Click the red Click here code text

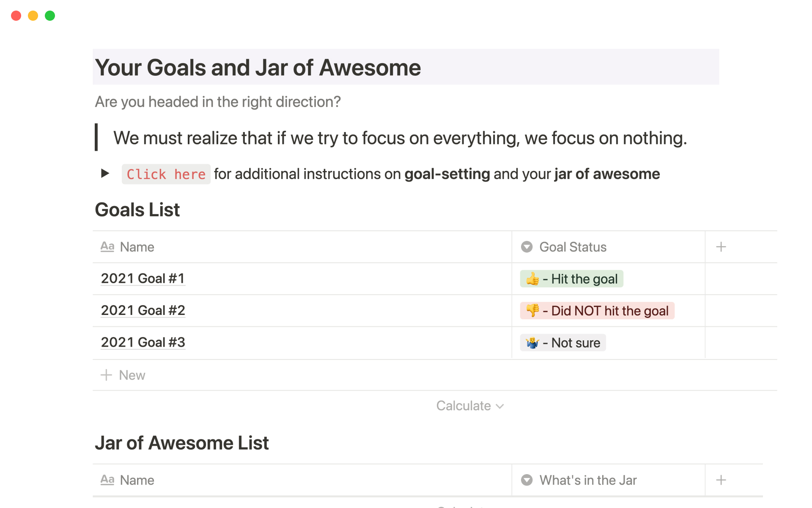coord(166,174)
